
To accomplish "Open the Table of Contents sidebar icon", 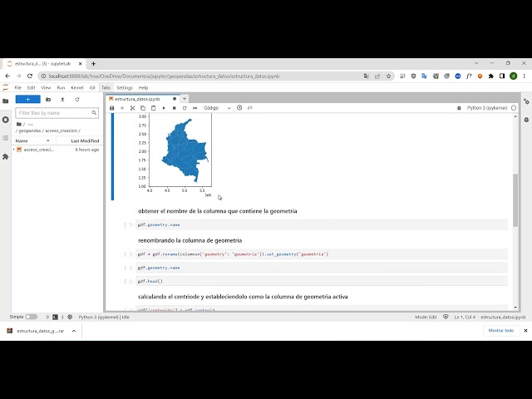I will (6, 138).
